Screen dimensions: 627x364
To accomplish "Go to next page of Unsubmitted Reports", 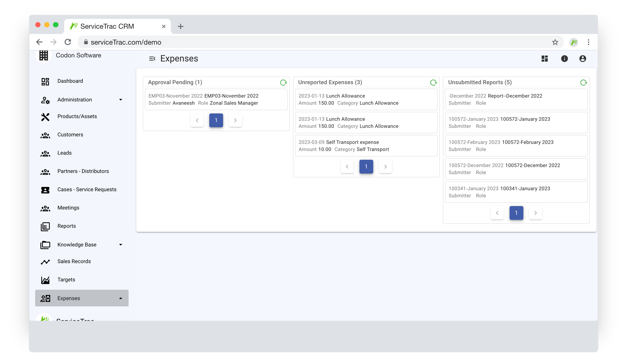I will pyautogui.click(x=535, y=213).
